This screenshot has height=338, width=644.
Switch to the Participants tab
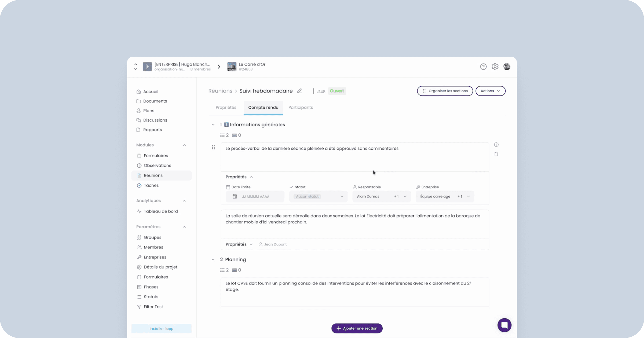tap(301, 107)
